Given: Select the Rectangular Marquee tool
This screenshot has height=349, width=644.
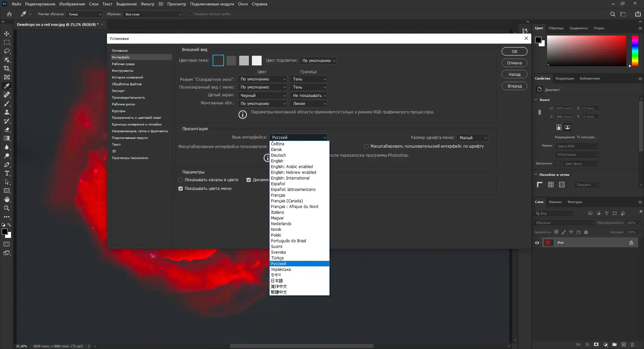Looking at the screenshot, I should click(7, 42).
